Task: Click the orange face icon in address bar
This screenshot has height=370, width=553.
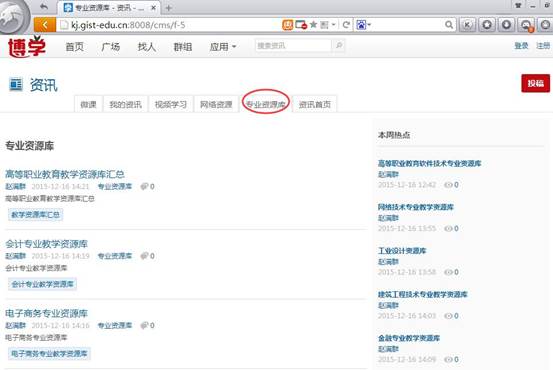Action: click(288, 25)
